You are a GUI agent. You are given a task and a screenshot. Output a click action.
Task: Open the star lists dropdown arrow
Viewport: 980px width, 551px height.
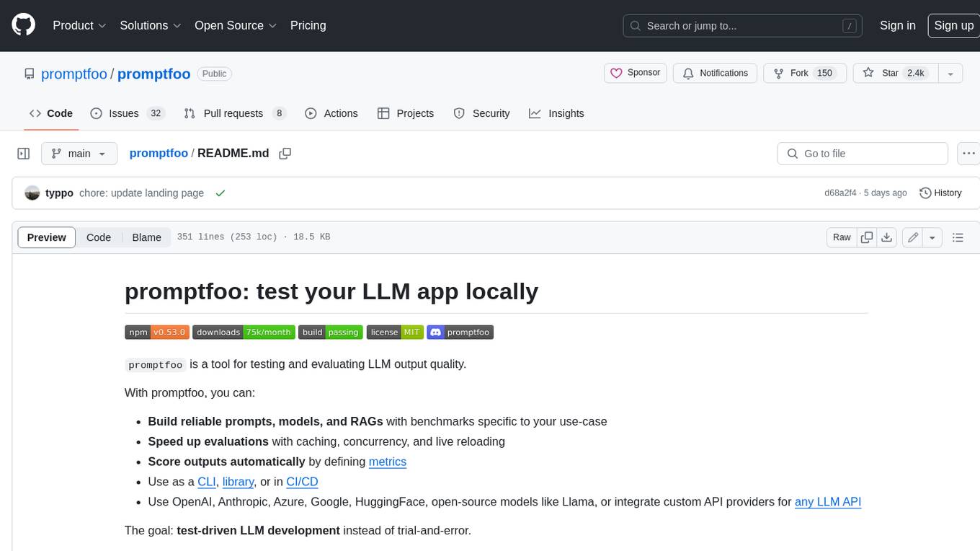(x=950, y=73)
